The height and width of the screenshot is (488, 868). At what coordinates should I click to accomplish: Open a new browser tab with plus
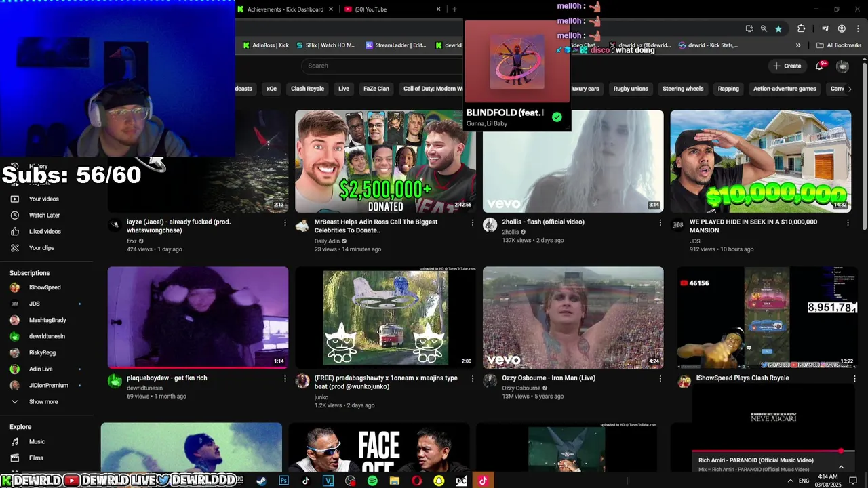coord(454,9)
